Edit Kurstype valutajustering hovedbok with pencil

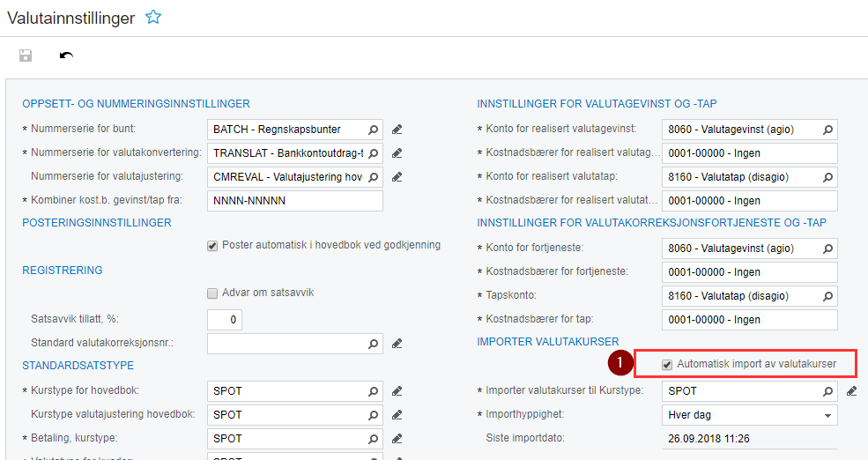coord(397,415)
